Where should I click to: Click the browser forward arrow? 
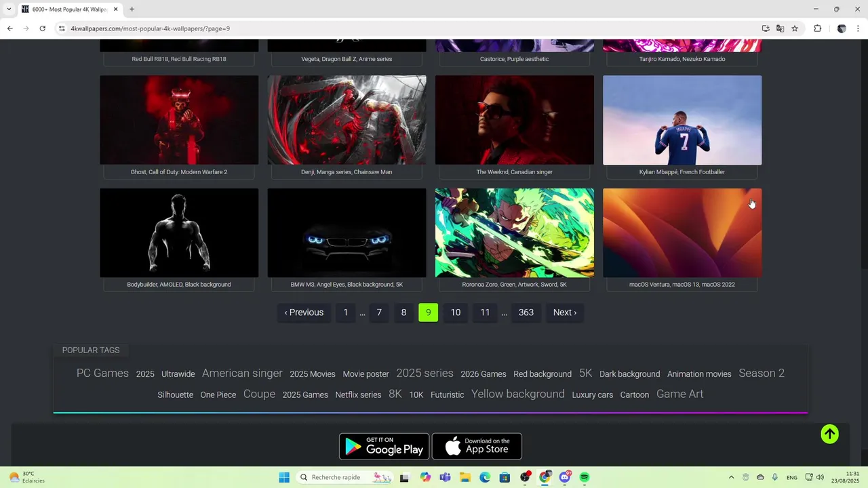(x=26, y=28)
